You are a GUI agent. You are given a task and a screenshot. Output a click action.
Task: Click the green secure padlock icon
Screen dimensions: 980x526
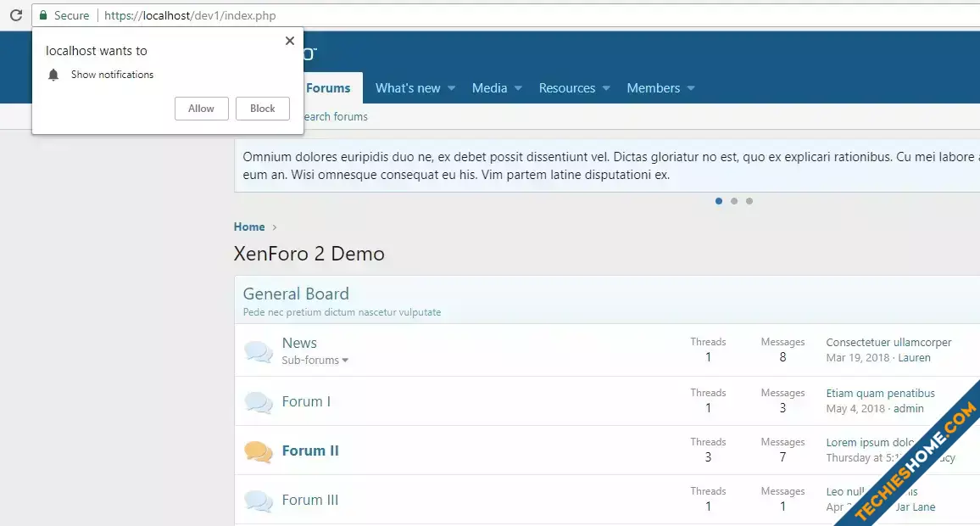click(43, 15)
